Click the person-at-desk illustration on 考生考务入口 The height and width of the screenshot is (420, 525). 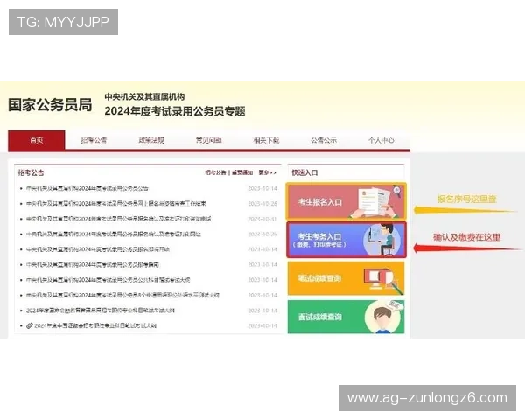tap(382, 240)
